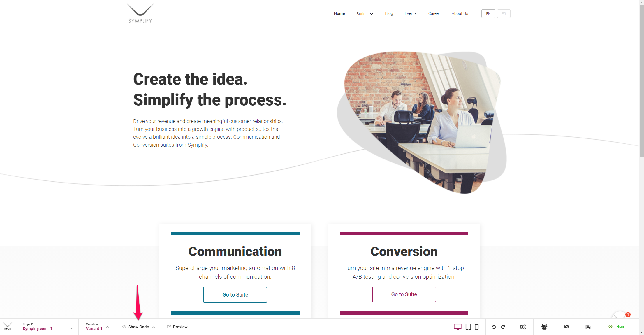Screen dimensions: 644x335
Task: Click the tablet preview icon
Action: [468, 327]
